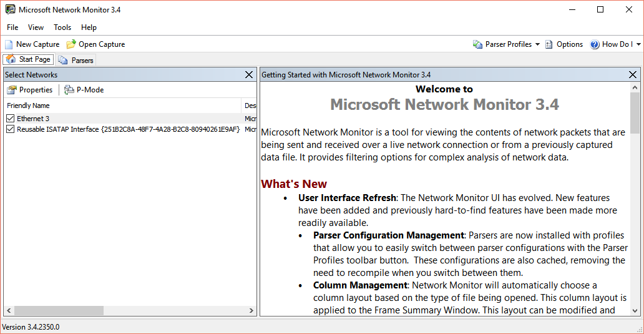Screen dimensions: 644x334
Task: Click the P-Mode icon
Action: tap(69, 89)
